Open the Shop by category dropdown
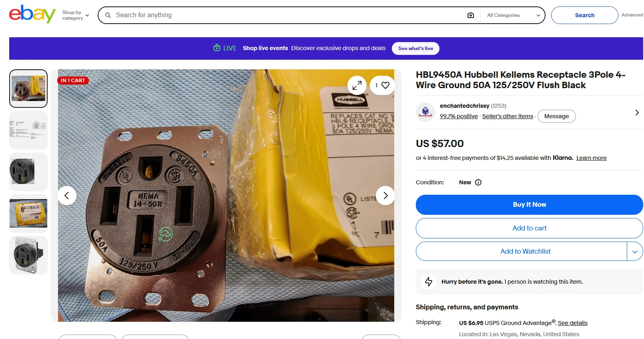The height and width of the screenshot is (339, 644). coord(76,15)
